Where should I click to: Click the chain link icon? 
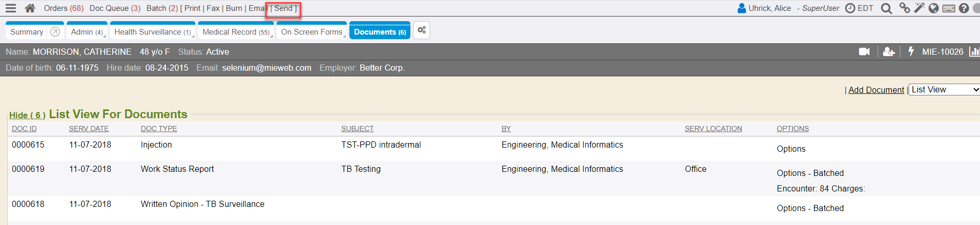click(x=905, y=8)
